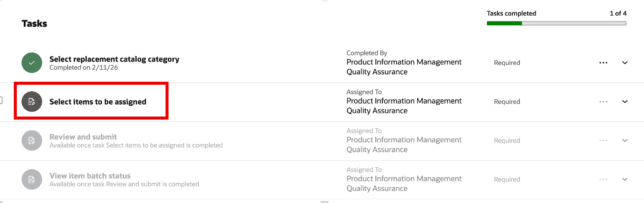Image resolution: width=644 pixels, height=203 pixels.
Task: Expand the Select replacement catalog category task
Action: [625, 63]
